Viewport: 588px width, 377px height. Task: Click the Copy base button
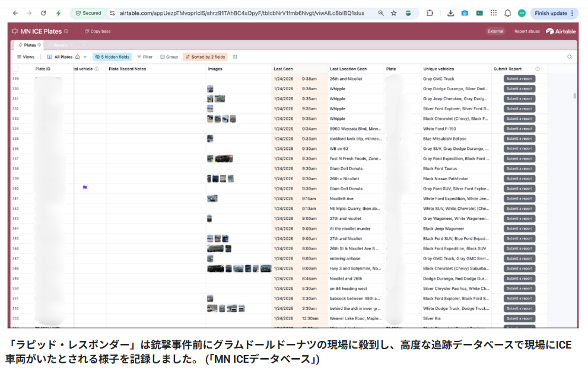(98, 31)
